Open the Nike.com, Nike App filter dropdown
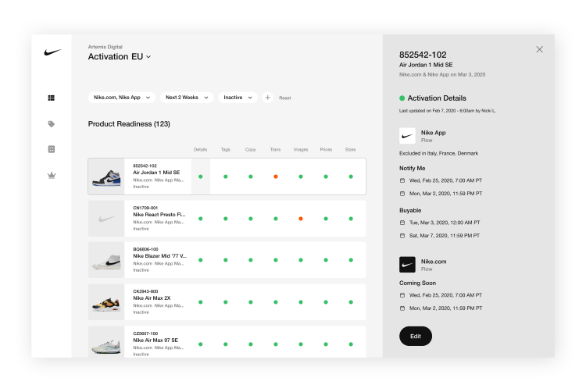The width and height of the screenshot is (586, 392). [122, 98]
